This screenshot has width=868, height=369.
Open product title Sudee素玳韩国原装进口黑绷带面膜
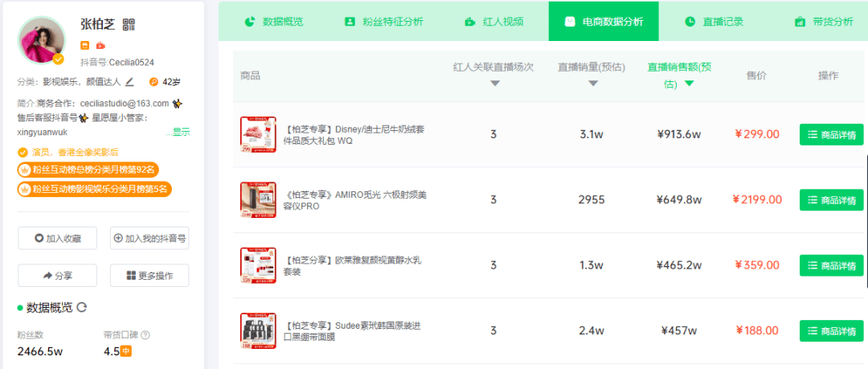tap(353, 331)
